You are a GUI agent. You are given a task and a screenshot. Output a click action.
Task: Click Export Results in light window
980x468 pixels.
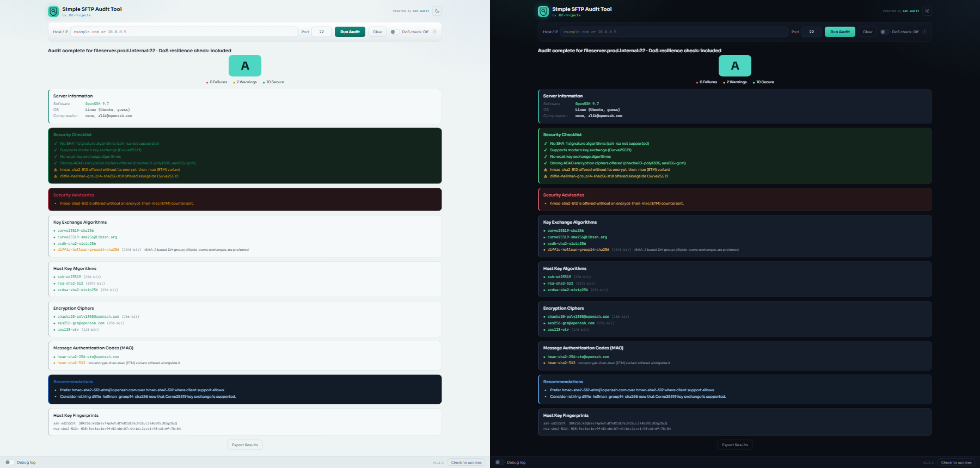[x=245, y=445]
